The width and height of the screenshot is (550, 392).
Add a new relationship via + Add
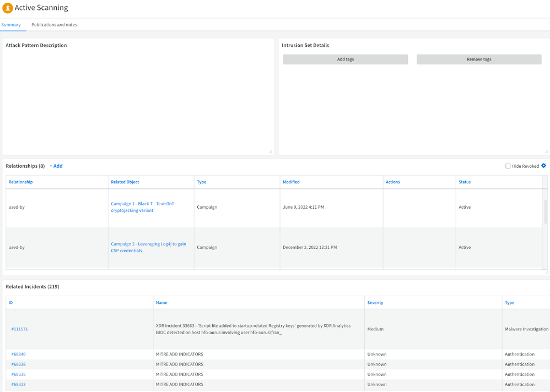(x=56, y=166)
